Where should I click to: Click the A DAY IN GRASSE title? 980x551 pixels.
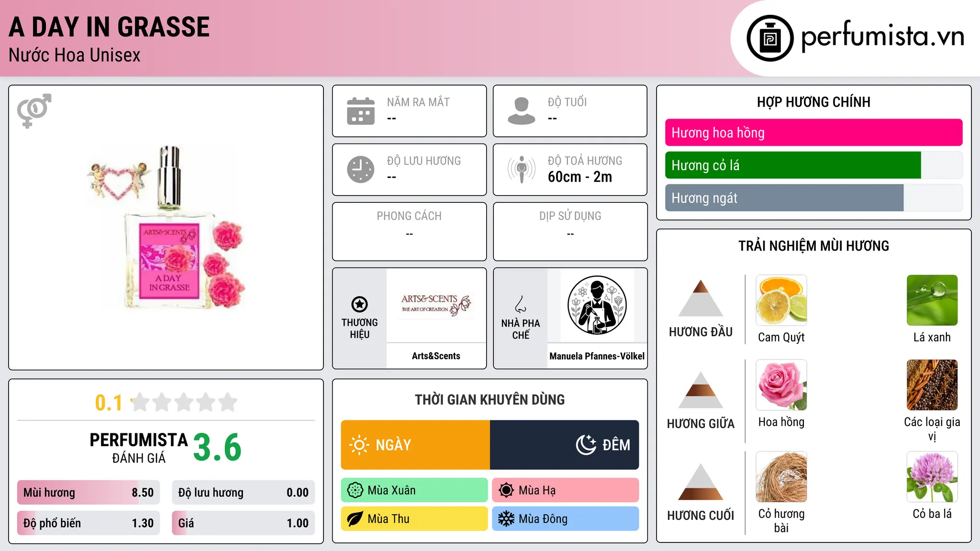click(x=109, y=27)
